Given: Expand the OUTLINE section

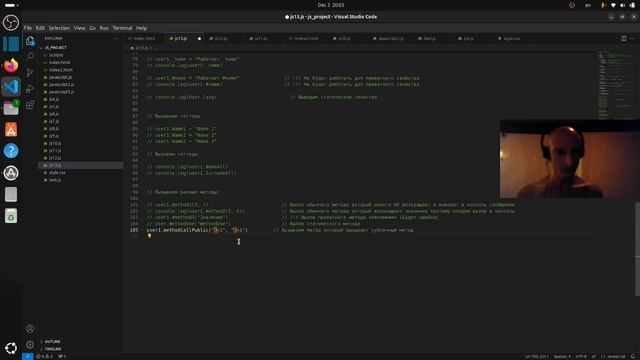Looking at the screenshot, I should tap(52, 341).
